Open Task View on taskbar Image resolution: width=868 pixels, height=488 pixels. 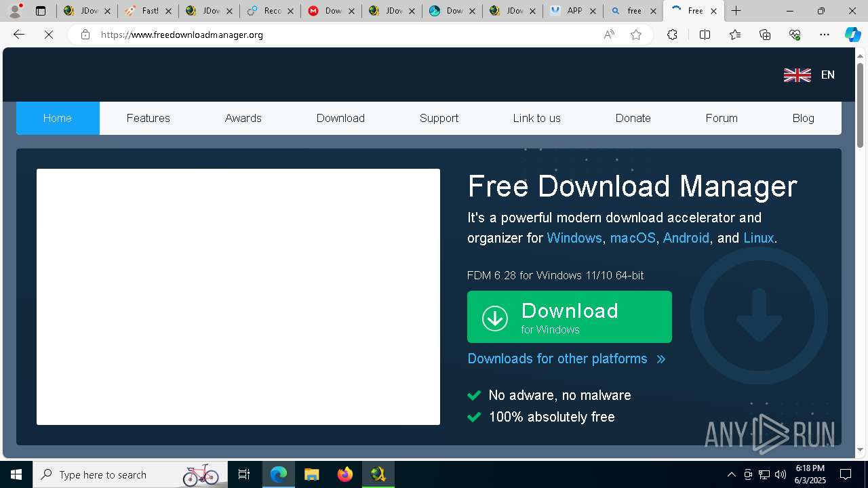coord(244,474)
